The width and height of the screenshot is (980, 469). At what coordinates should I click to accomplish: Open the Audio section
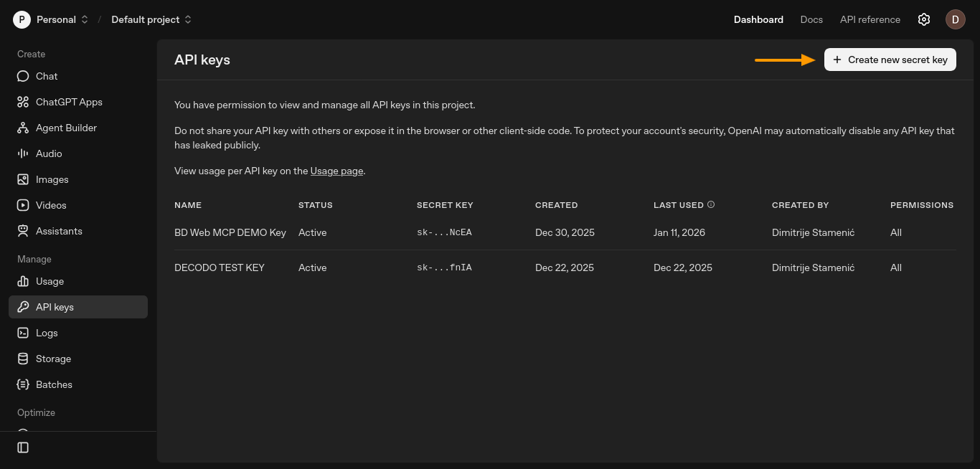49,153
